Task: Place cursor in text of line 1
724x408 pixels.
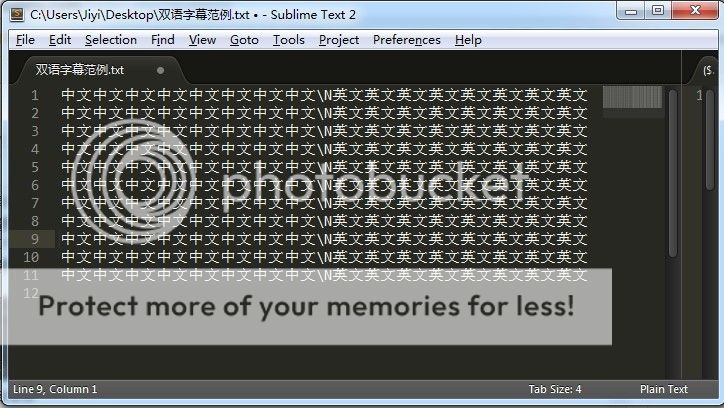Action: pos(324,95)
